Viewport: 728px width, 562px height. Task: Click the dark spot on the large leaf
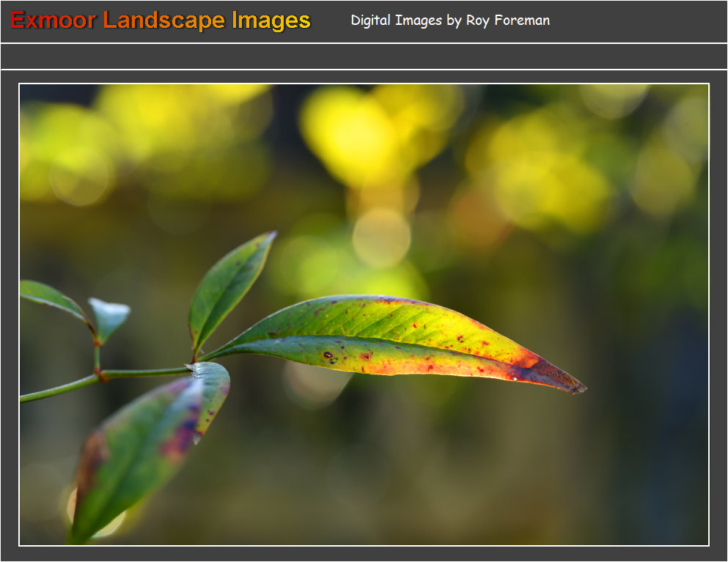(x=328, y=356)
